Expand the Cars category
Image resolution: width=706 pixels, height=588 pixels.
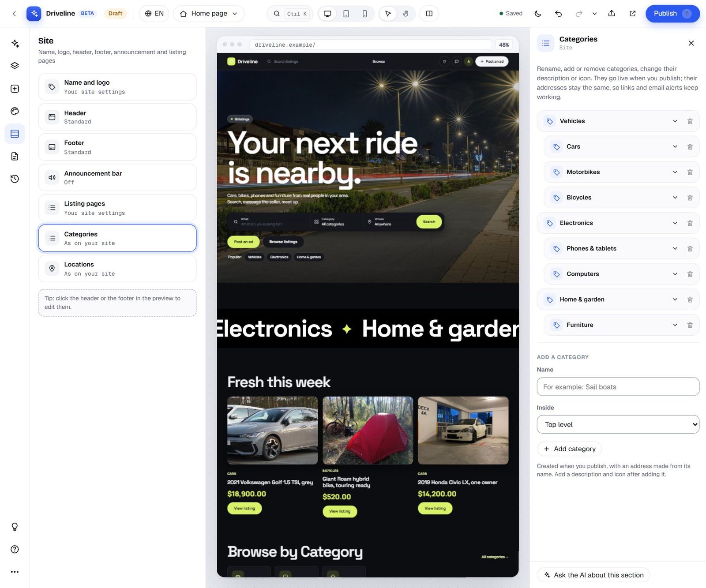pos(675,146)
